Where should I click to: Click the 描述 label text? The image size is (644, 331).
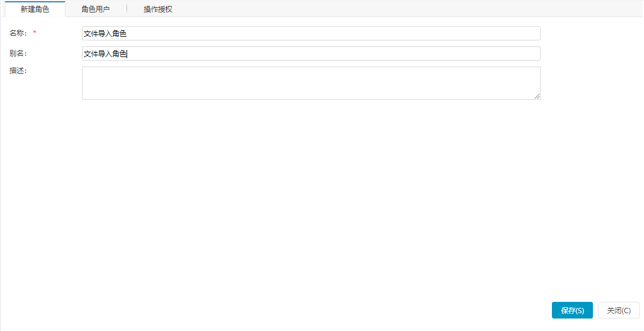[18, 71]
